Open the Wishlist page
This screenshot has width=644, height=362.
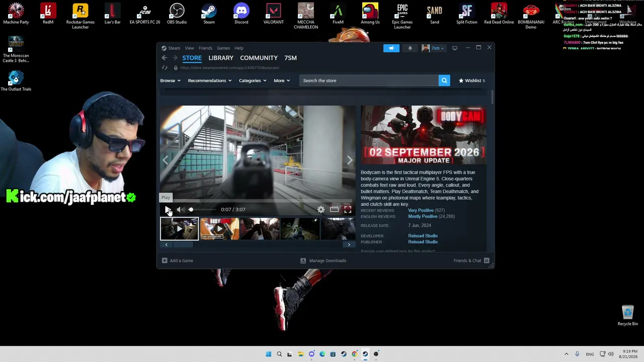tap(472, 80)
